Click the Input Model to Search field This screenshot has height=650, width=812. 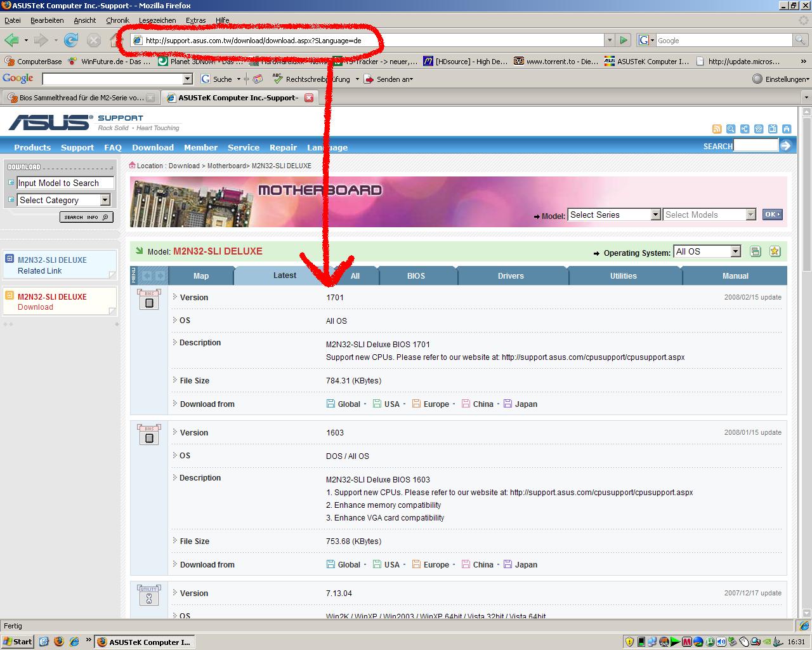[65, 183]
